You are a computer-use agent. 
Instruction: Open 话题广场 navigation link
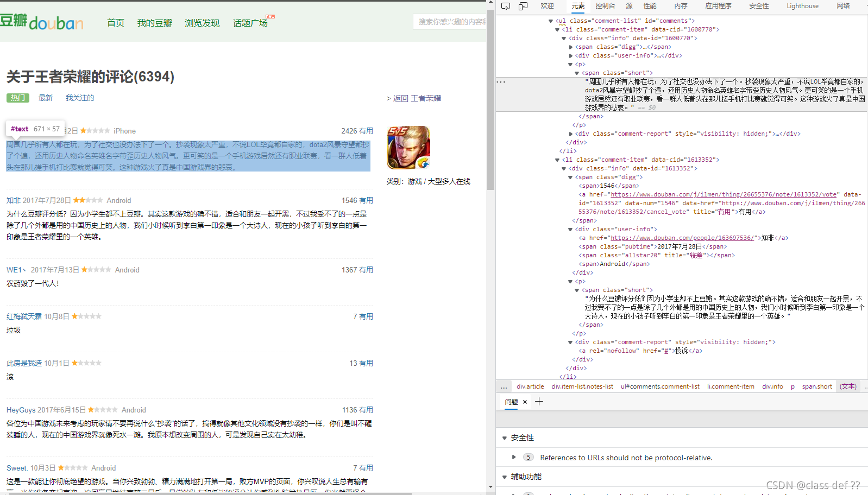pyautogui.click(x=250, y=23)
